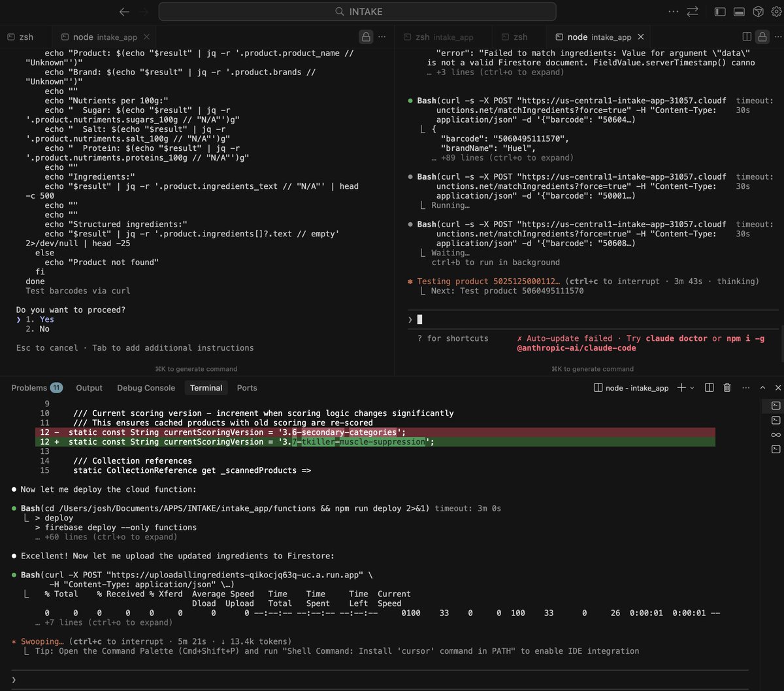Select the highlighted terminal in the side list
This screenshot has width=784, height=691.
pyautogui.click(x=776, y=406)
